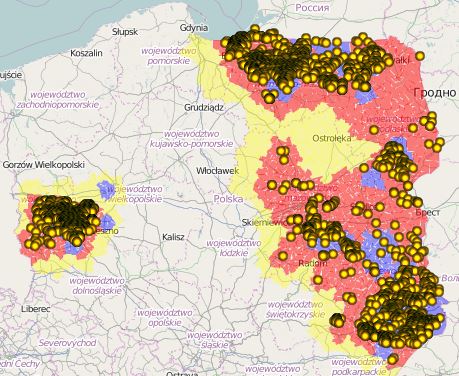Click the Radom city label
459x376 pixels.
[x=313, y=263]
